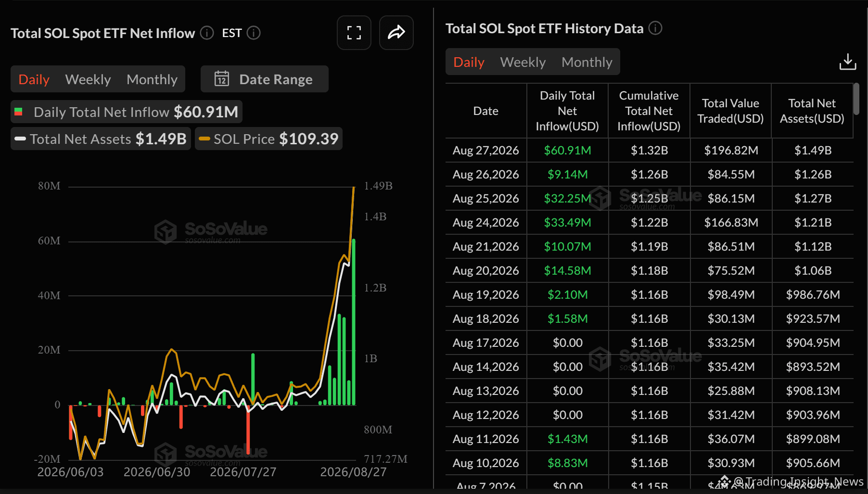Click the $84.55M value traded cell
Viewport: 868px width, 494px height.
tap(731, 175)
